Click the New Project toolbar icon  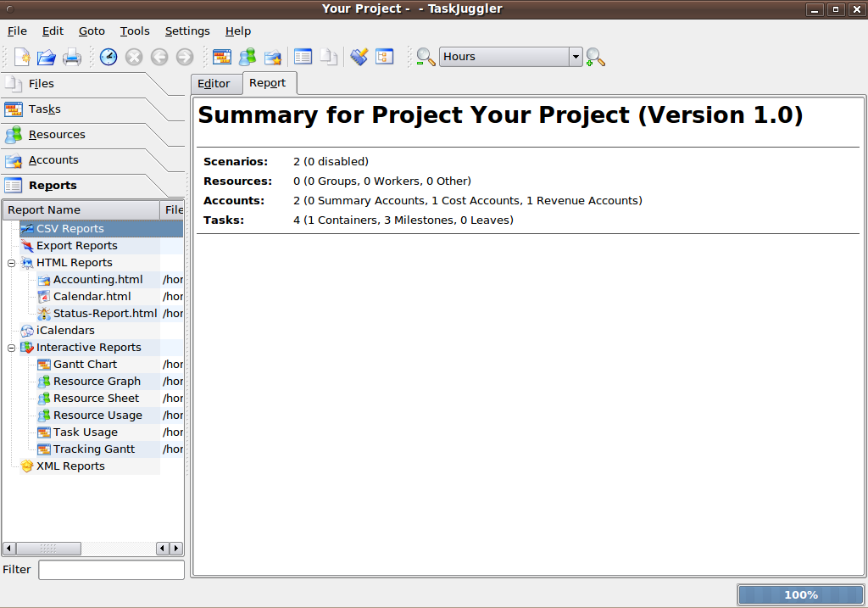(23, 57)
